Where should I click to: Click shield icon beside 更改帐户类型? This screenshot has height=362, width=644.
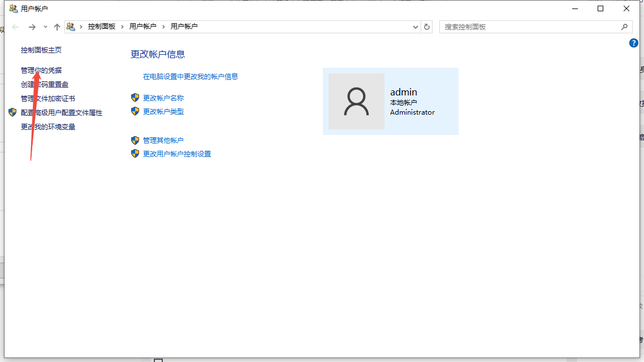pyautogui.click(x=135, y=111)
